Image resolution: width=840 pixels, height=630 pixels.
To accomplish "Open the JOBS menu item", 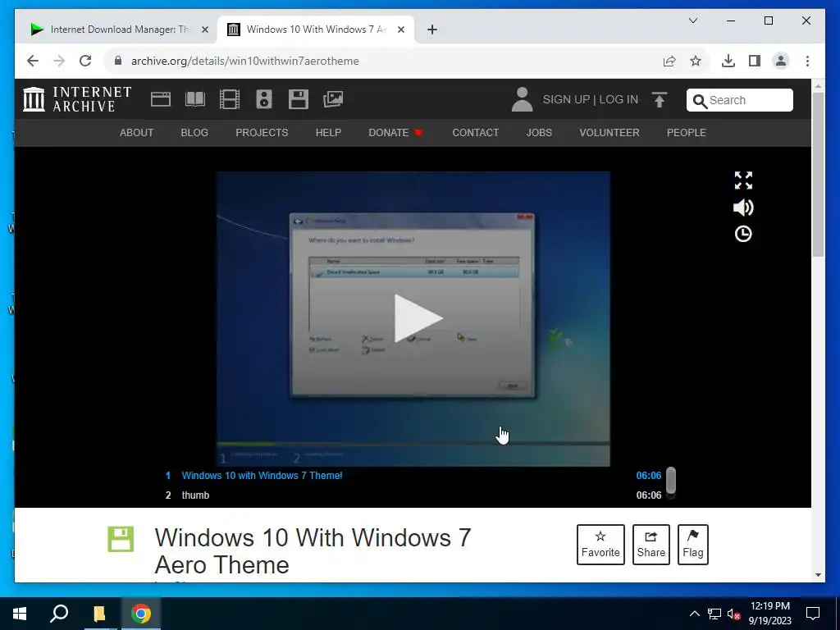I will coord(539,132).
